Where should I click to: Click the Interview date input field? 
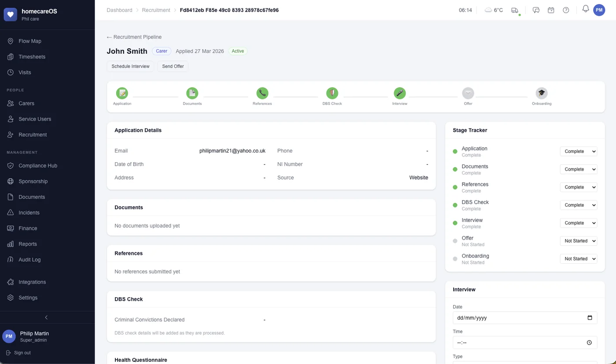point(525,318)
